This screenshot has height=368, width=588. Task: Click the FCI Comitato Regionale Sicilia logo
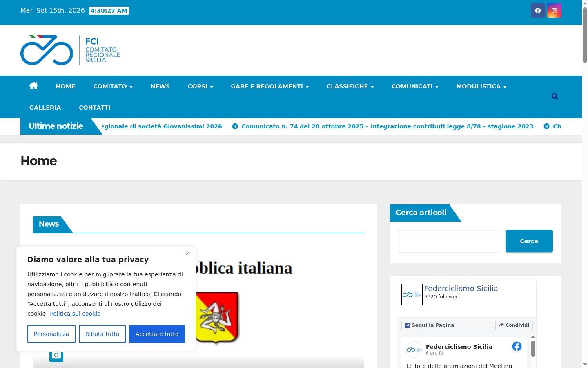(x=70, y=50)
